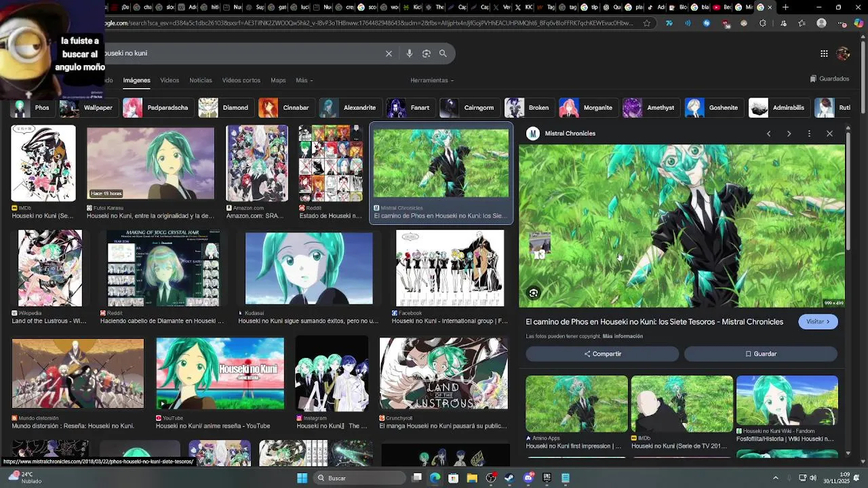Viewport: 868px width, 488px height.
Task: Filter images by Fanart chip
Action: [x=410, y=108]
